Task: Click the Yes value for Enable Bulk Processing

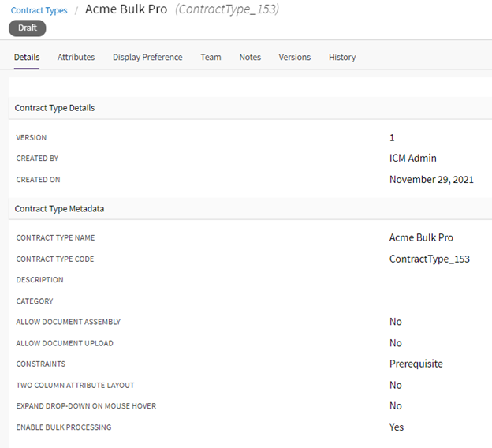Action: tap(396, 427)
